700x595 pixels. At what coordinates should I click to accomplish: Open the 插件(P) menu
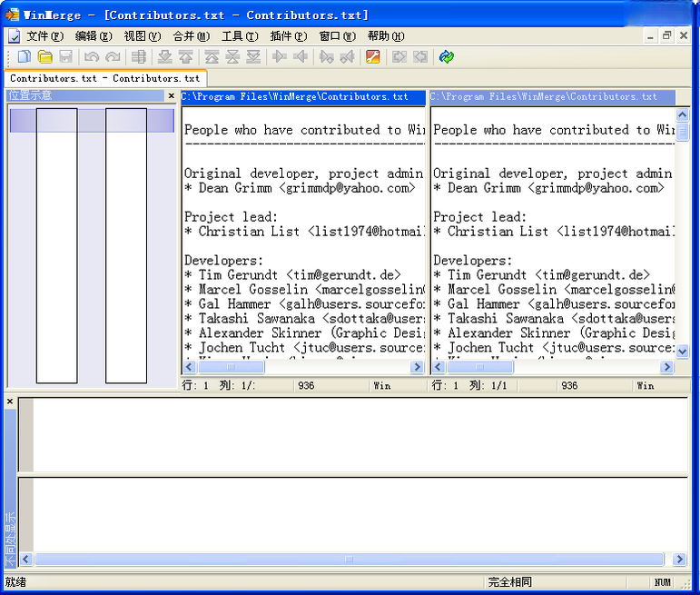[x=289, y=36]
